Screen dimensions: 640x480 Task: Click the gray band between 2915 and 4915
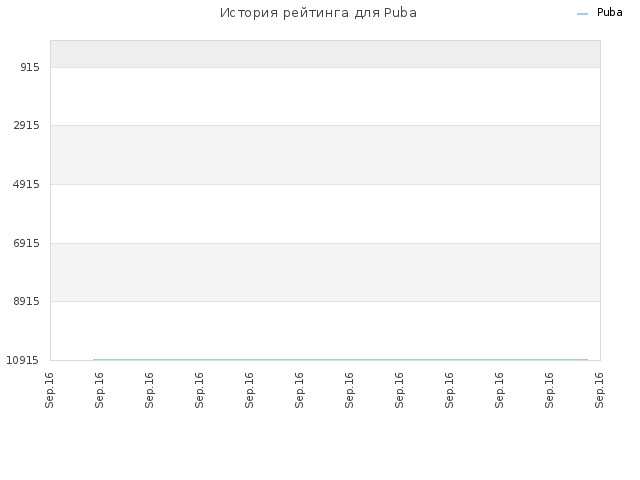click(325, 155)
